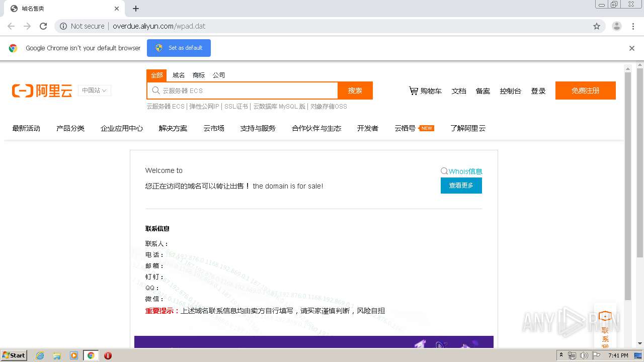Open a new browser tab
The width and height of the screenshot is (644, 362).
click(x=136, y=9)
